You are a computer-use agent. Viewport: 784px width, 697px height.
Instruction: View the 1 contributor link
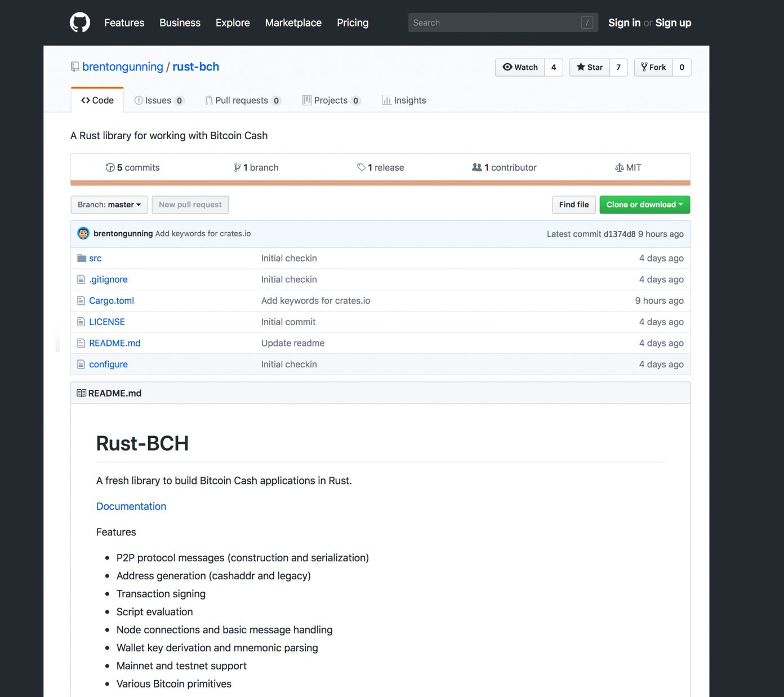(x=504, y=167)
